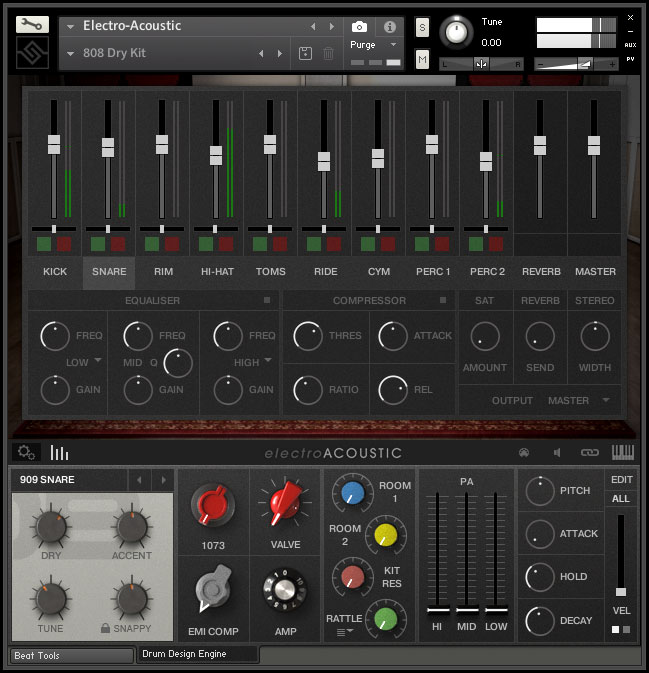Open the wrench edit mode icon
Viewport: 649px width, 673px height.
point(33,23)
